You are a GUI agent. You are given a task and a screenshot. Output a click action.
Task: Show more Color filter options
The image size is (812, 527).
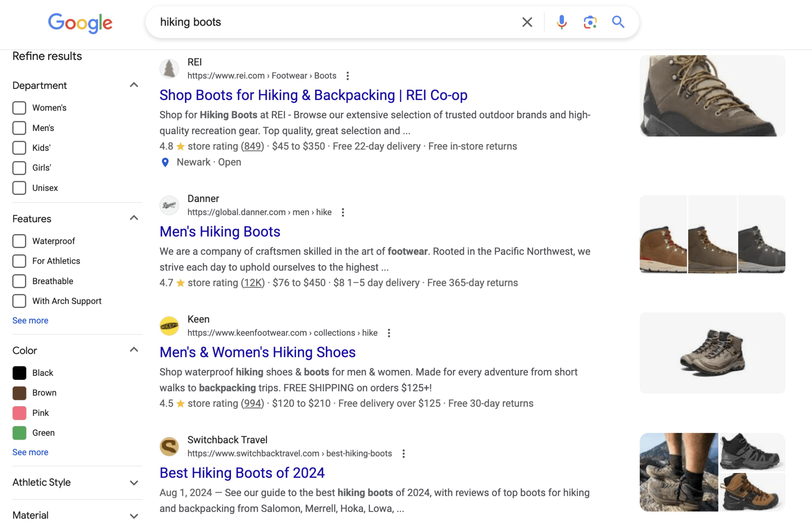pyautogui.click(x=30, y=452)
